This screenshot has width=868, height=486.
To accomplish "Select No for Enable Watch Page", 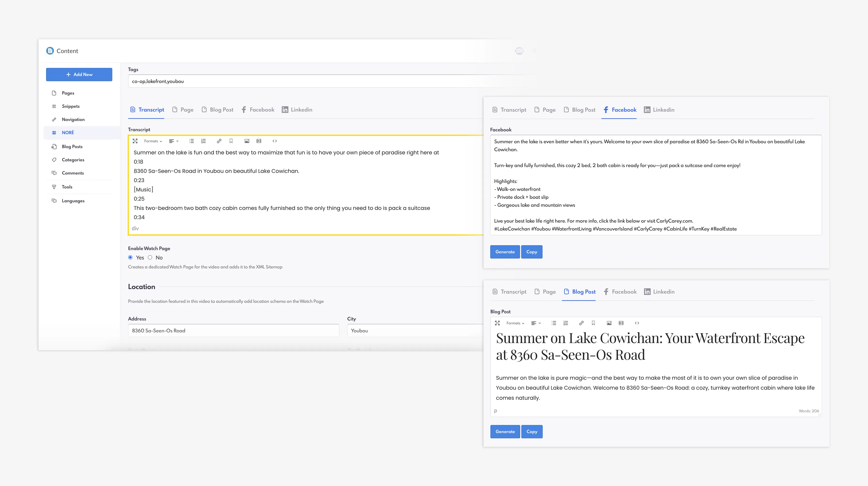I will (x=150, y=258).
